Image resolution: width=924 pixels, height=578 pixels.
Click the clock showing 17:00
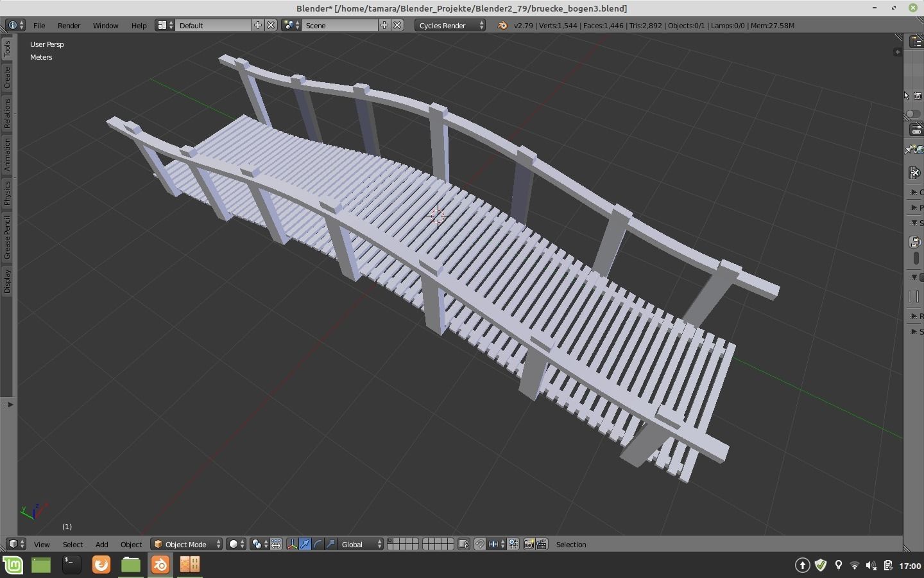910,566
